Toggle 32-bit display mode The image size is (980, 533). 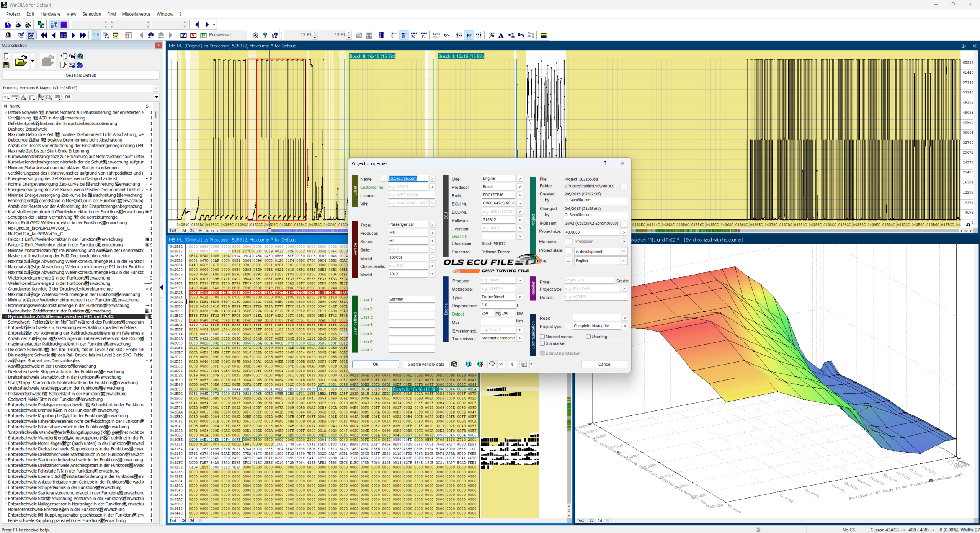click(413, 35)
